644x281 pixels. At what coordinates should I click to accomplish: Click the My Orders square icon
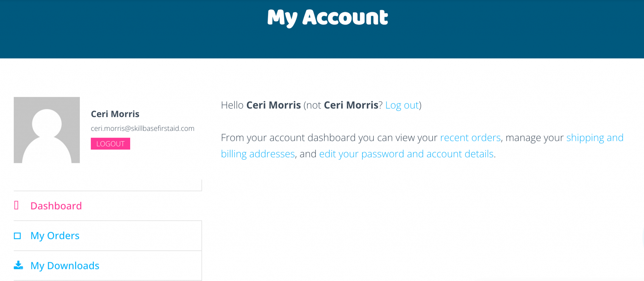coord(17,236)
